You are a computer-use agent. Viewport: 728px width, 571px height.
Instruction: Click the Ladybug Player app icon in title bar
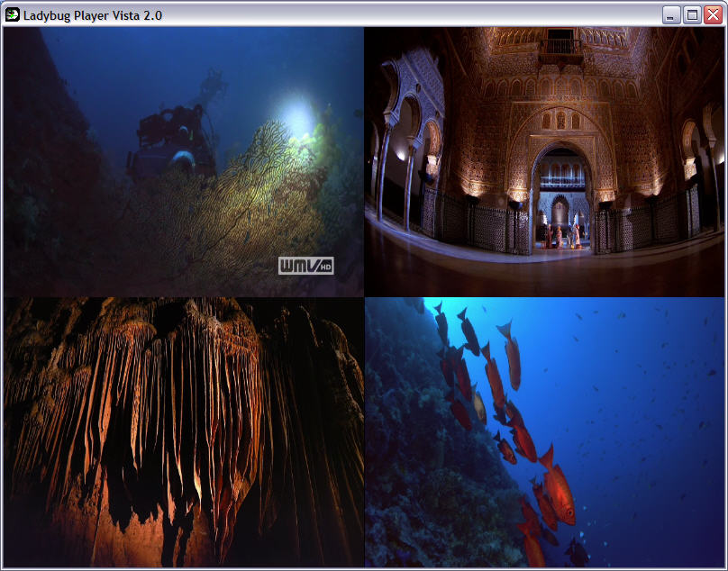pos(13,14)
